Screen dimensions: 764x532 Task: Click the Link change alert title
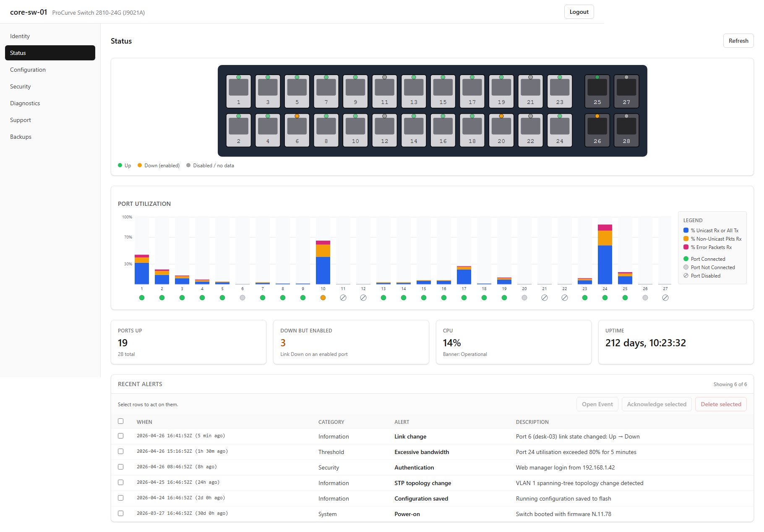pyautogui.click(x=410, y=436)
